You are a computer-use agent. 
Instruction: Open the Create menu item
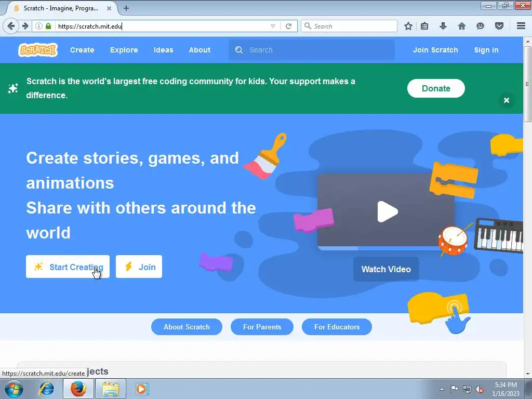coord(82,50)
